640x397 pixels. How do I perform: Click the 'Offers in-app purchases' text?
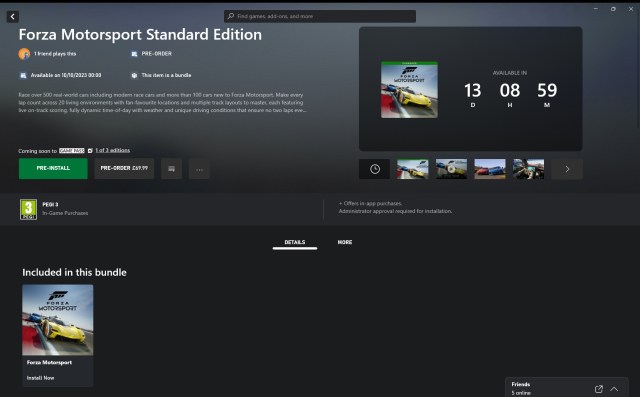371,203
